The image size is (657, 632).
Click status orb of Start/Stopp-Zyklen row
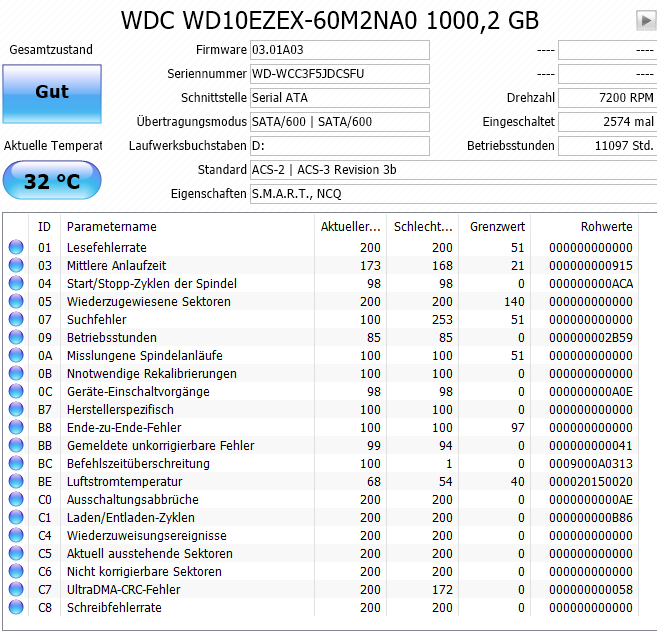(16, 283)
